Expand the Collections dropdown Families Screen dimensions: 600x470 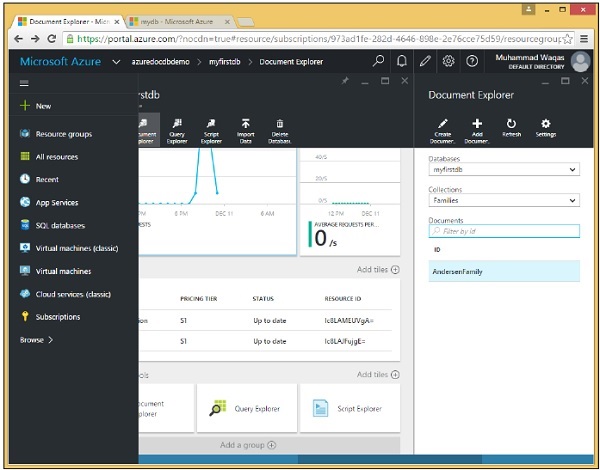(503, 200)
